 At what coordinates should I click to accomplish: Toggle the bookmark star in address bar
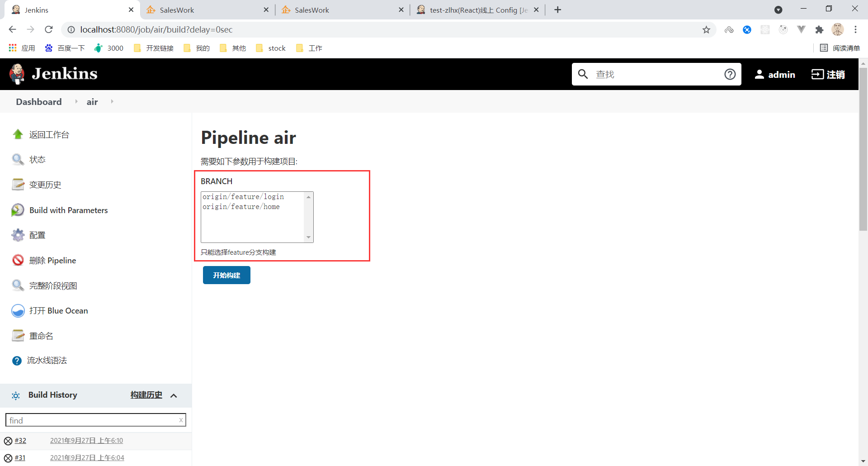[706, 29]
